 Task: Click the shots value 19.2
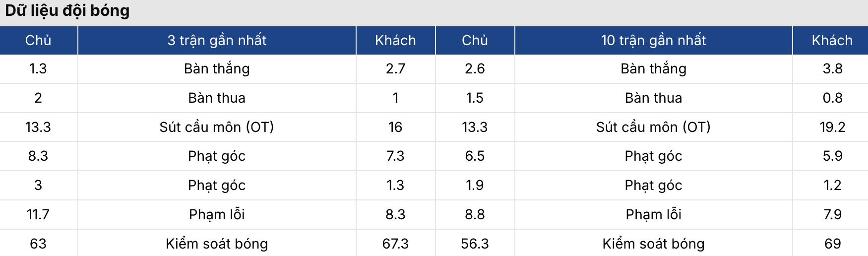(832, 127)
